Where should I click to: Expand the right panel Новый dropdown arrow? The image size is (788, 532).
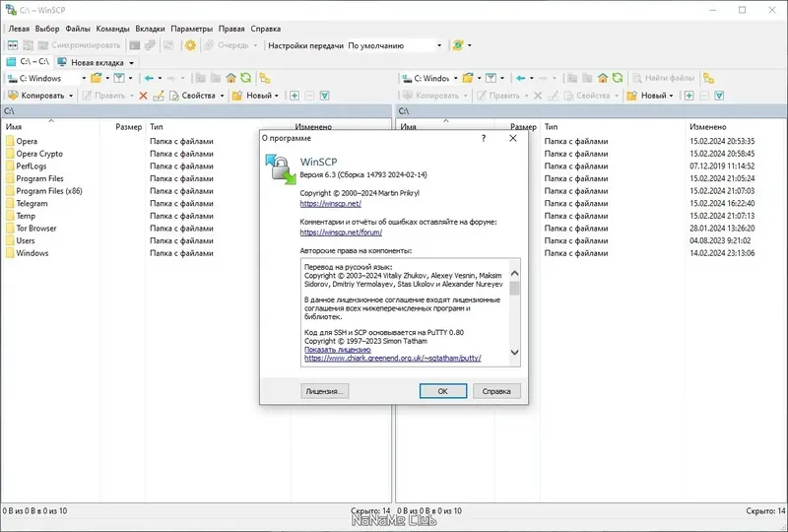click(x=671, y=96)
